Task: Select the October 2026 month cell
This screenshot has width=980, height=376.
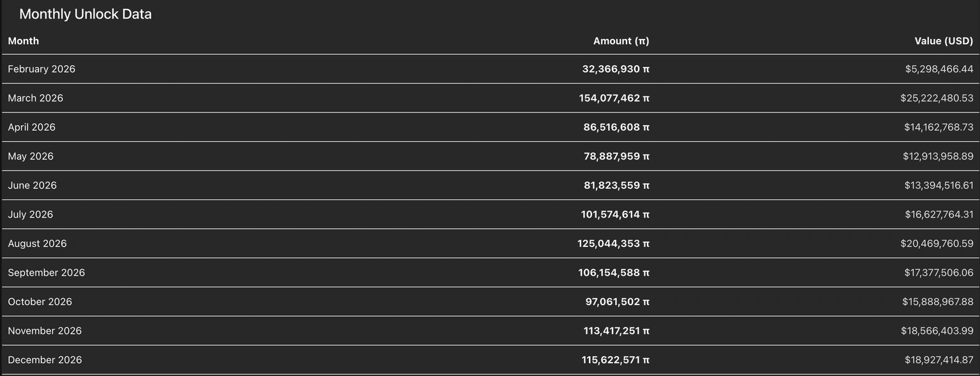Action: 40,301
